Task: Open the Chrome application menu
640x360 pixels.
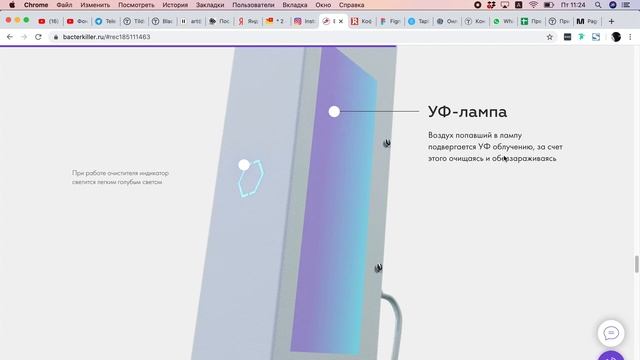Action: (36, 5)
